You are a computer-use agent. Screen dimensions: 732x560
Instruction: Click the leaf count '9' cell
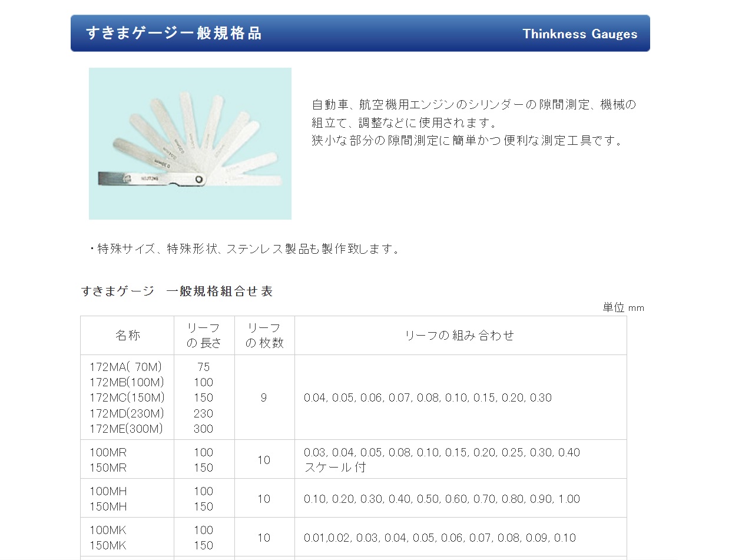coord(264,398)
